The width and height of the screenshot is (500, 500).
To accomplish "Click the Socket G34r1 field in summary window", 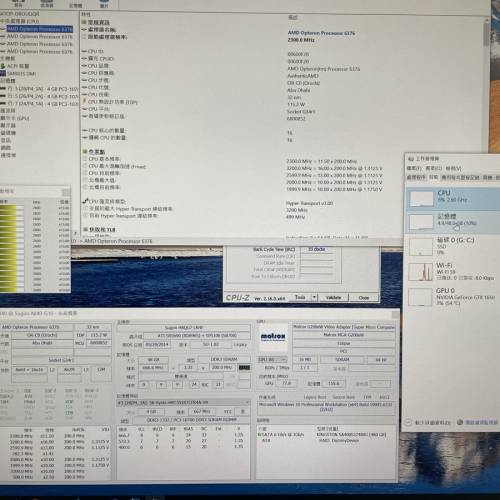I will click(x=61, y=360).
